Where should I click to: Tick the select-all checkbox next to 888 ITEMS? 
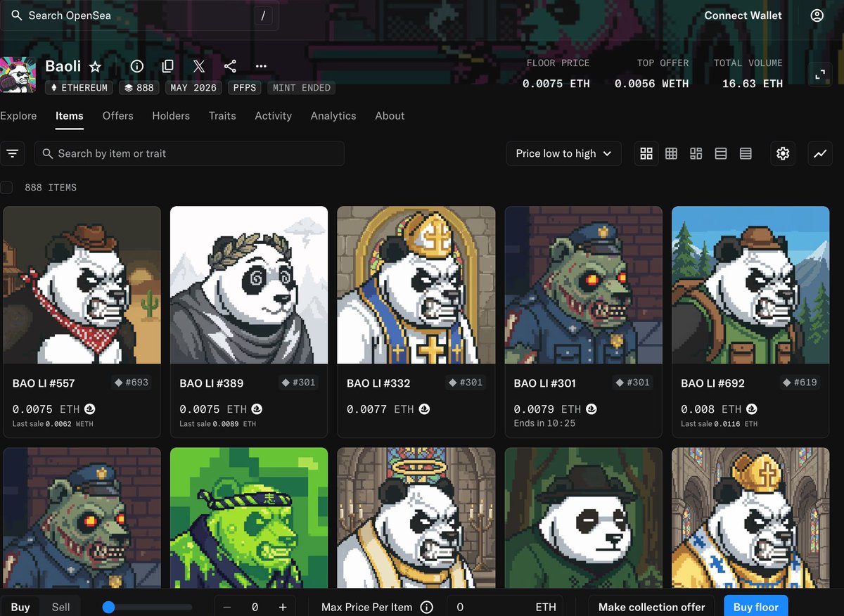tap(6, 187)
